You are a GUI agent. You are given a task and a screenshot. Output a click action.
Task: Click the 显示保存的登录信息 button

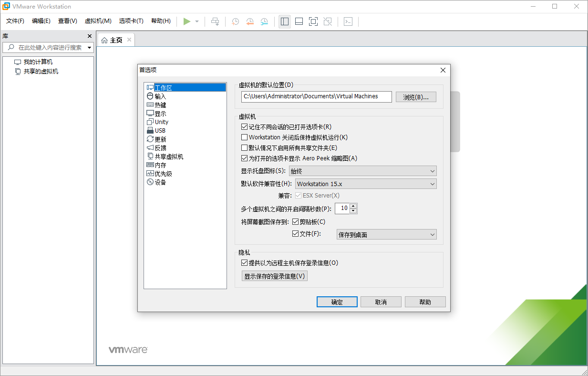(x=274, y=275)
